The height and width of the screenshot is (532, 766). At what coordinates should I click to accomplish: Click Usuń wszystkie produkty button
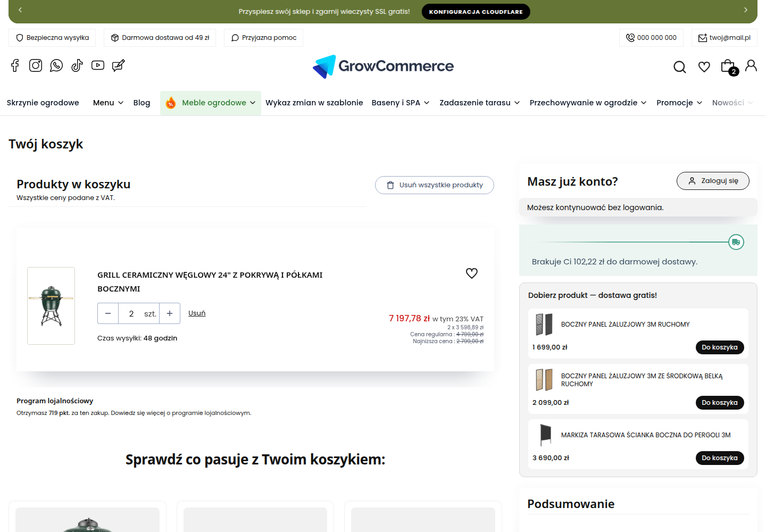(435, 185)
